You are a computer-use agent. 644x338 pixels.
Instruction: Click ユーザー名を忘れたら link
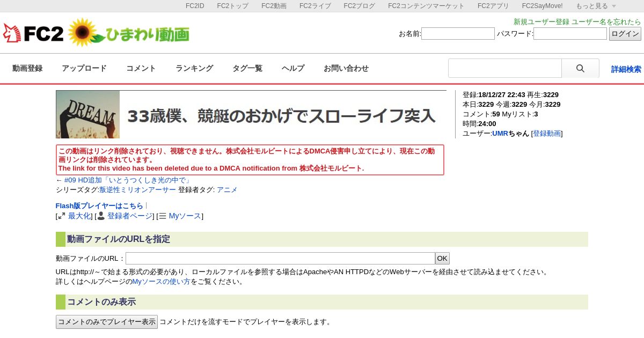coord(606,22)
